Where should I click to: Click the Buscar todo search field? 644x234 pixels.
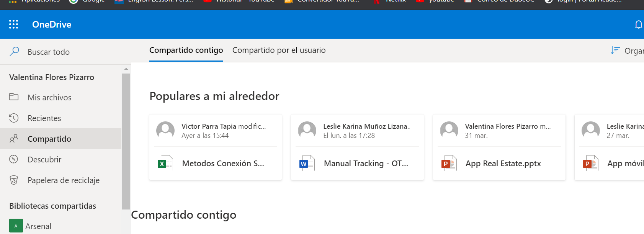coord(65,52)
